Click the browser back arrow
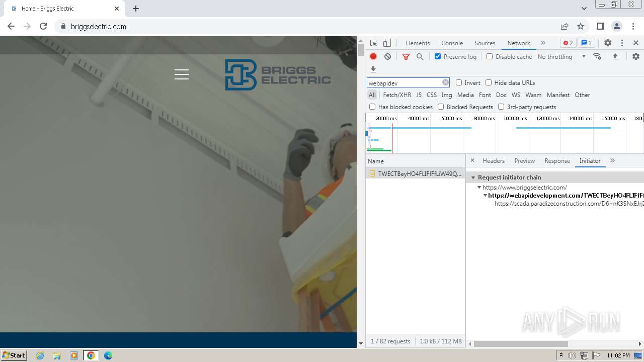The image size is (644, 362). pyautogui.click(x=11, y=26)
